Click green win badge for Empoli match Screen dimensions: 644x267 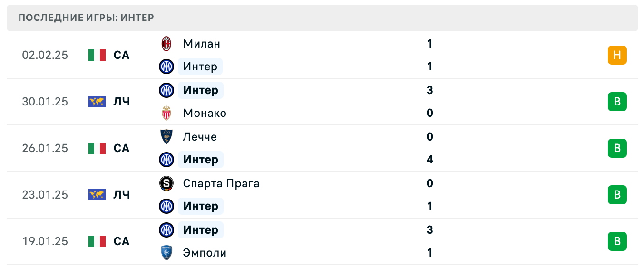[x=617, y=241]
